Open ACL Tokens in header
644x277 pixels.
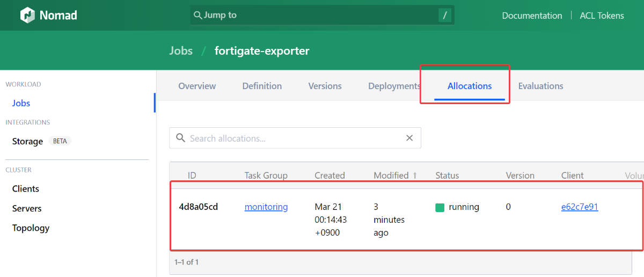pyautogui.click(x=602, y=16)
